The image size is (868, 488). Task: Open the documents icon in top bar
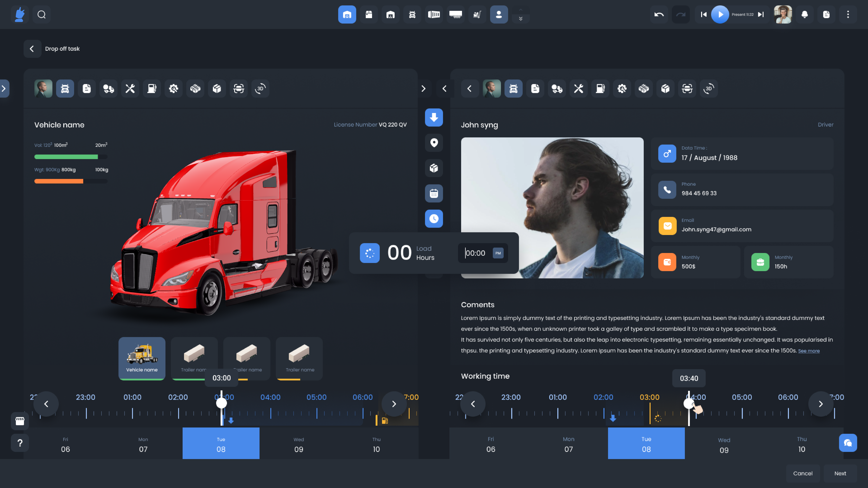826,15
